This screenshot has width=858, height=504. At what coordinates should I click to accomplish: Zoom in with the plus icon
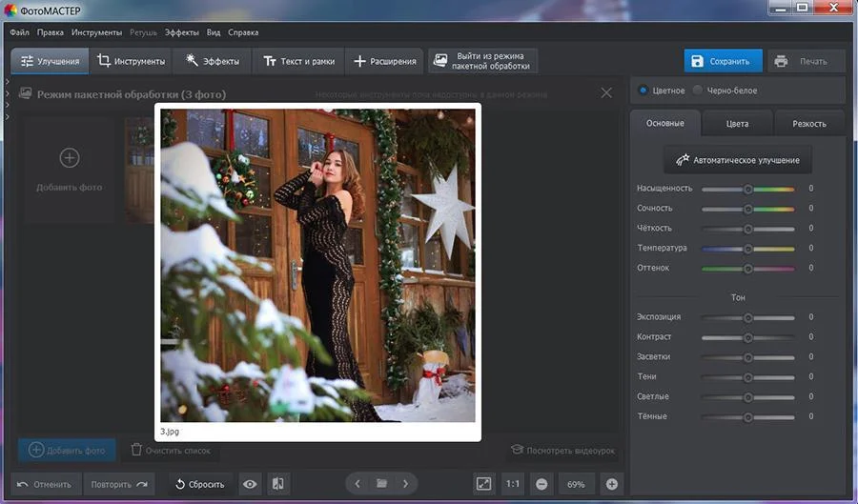612,484
